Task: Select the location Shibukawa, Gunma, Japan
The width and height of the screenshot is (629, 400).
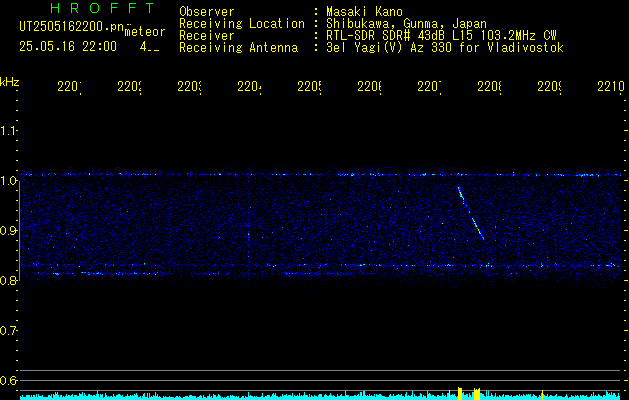Action: tap(406, 24)
